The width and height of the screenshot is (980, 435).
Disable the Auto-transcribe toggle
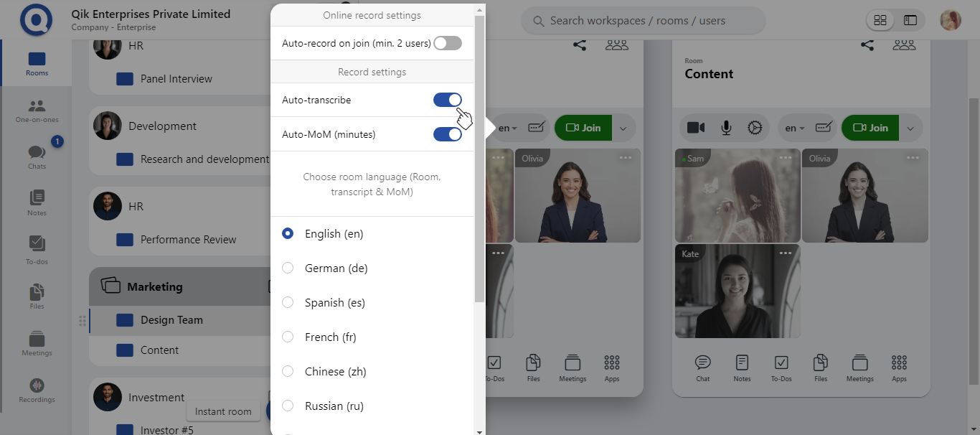coord(447,100)
